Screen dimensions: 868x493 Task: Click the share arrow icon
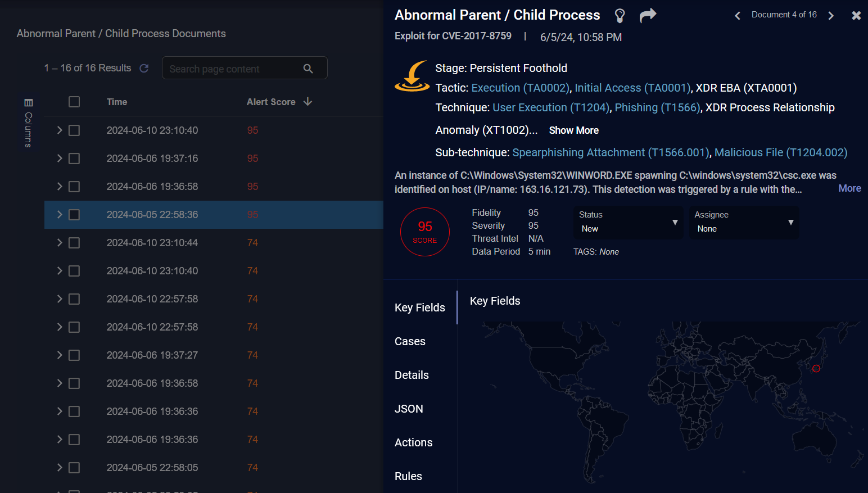(x=648, y=15)
